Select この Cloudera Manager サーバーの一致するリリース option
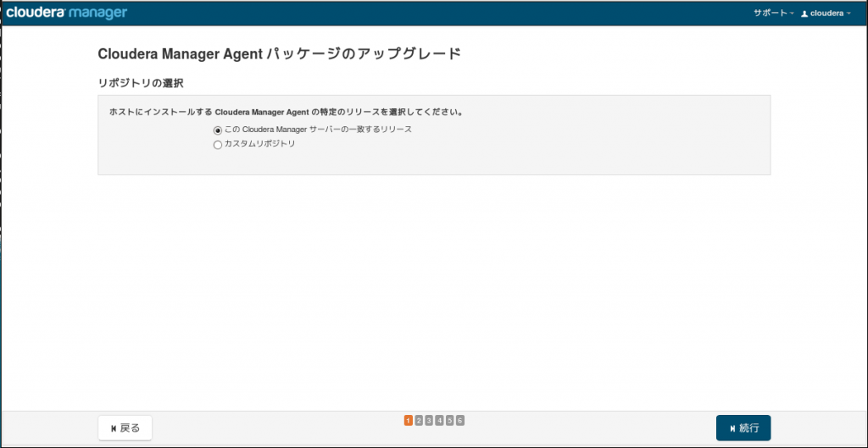The height and width of the screenshot is (448, 868). [x=218, y=130]
